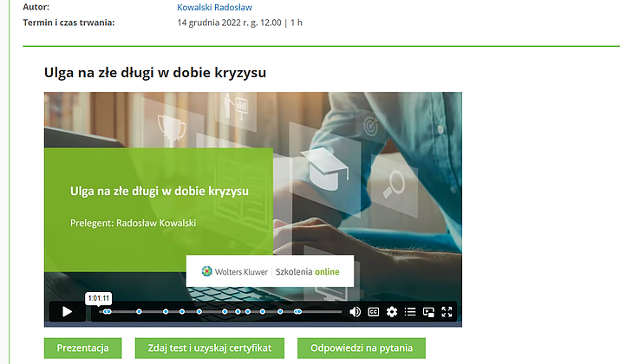Toggle closed captions in player

pyautogui.click(x=374, y=312)
